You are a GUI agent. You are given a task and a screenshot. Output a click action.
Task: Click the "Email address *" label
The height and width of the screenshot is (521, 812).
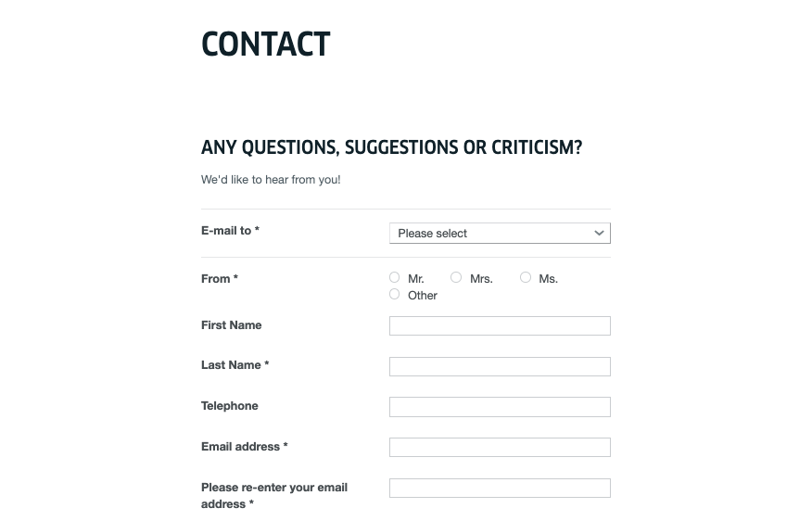click(x=245, y=447)
